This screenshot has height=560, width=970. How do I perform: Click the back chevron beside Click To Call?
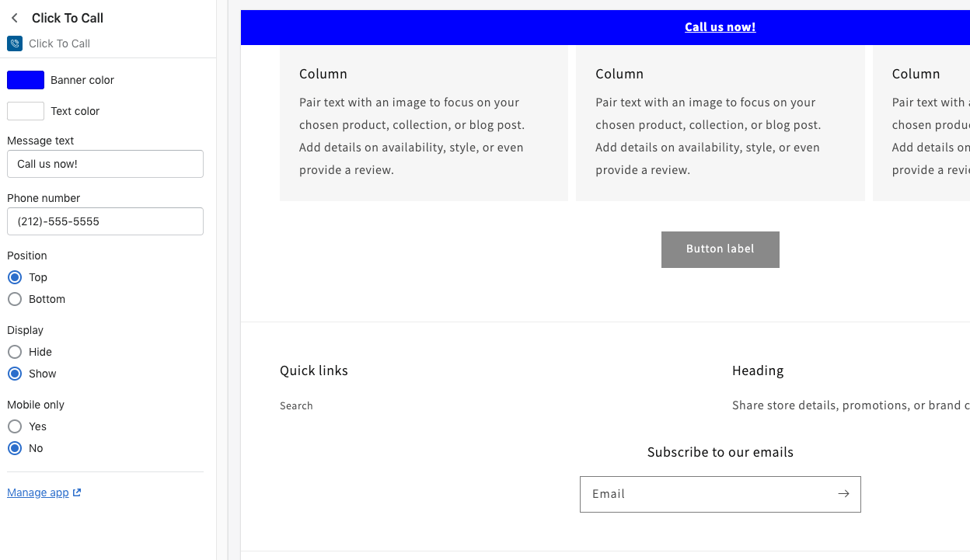13,17
